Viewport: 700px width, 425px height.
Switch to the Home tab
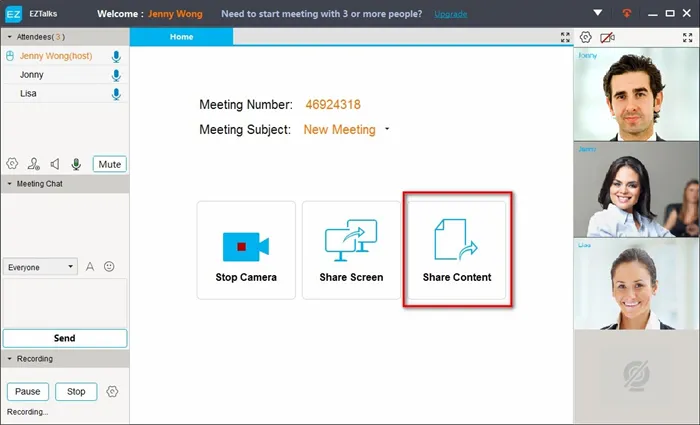click(181, 37)
